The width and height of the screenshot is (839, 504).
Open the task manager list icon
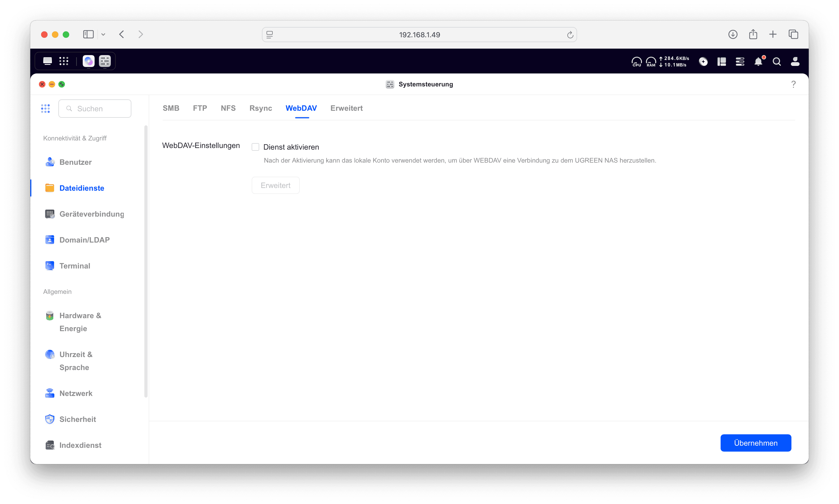pos(740,62)
